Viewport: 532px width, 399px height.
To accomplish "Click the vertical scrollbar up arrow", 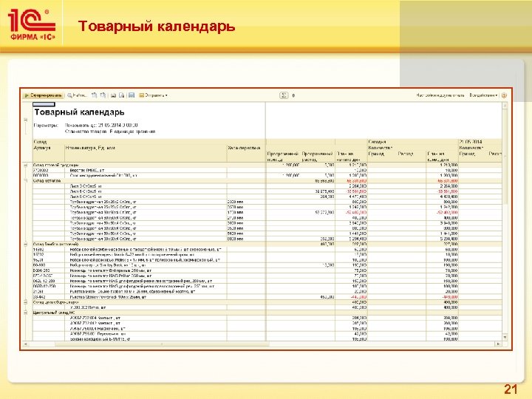I will [x=505, y=106].
